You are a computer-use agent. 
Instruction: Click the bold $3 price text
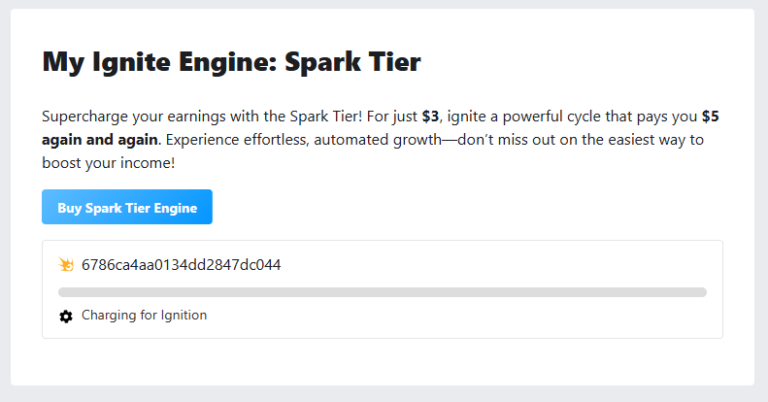(x=431, y=117)
